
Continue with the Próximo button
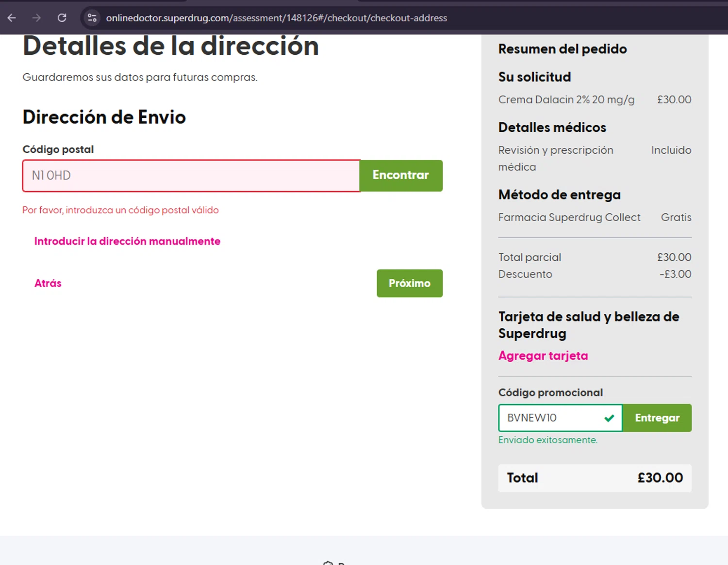point(410,283)
